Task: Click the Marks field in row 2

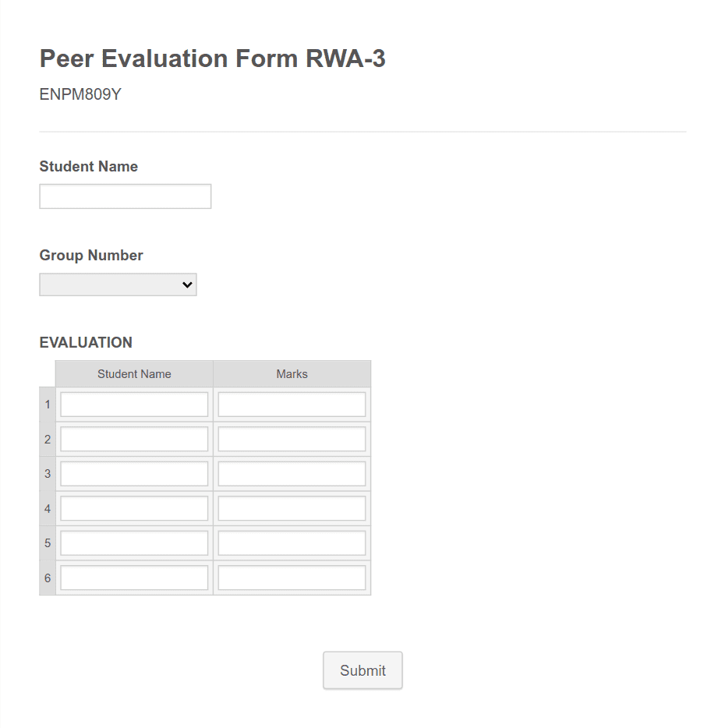Action: [292, 439]
